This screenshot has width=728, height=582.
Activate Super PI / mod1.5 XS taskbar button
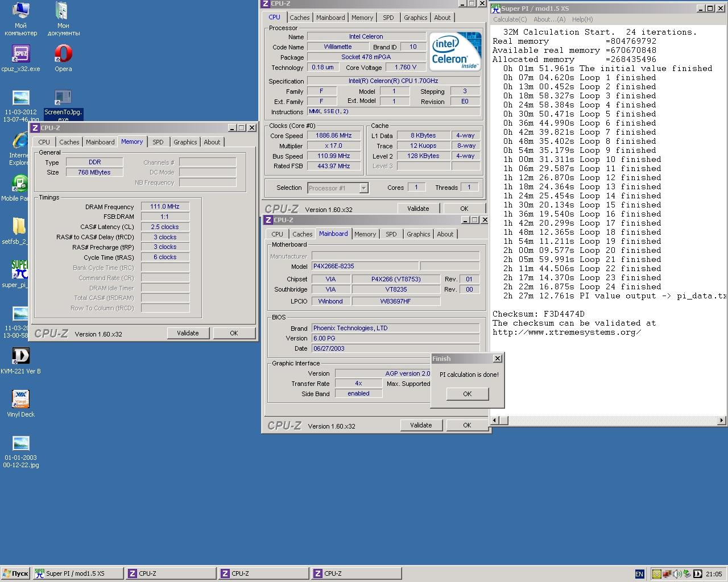pyautogui.click(x=77, y=574)
